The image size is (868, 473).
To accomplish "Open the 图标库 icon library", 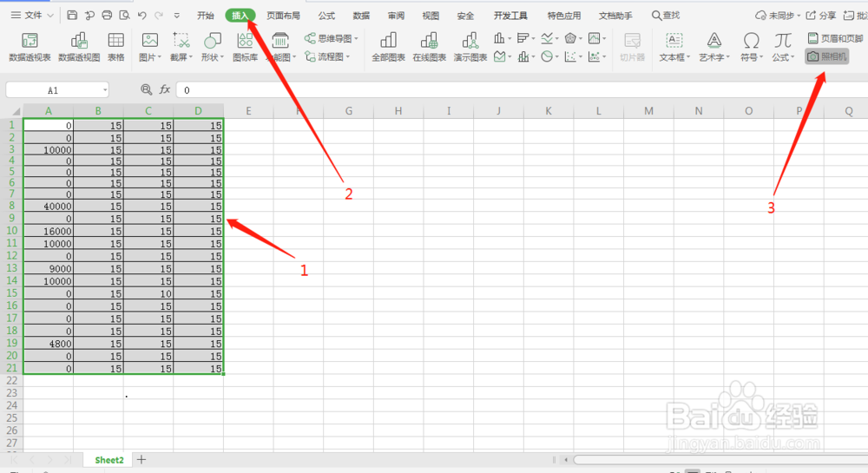I will click(245, 47).
